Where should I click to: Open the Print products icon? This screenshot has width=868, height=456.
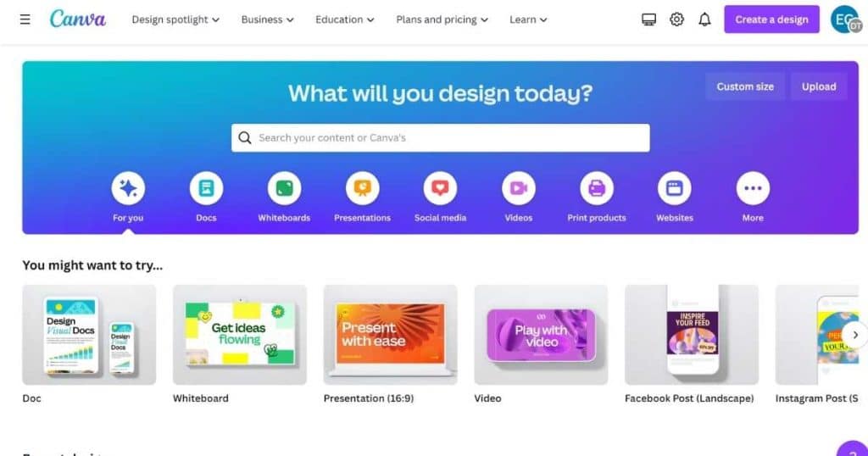point(597,188)
